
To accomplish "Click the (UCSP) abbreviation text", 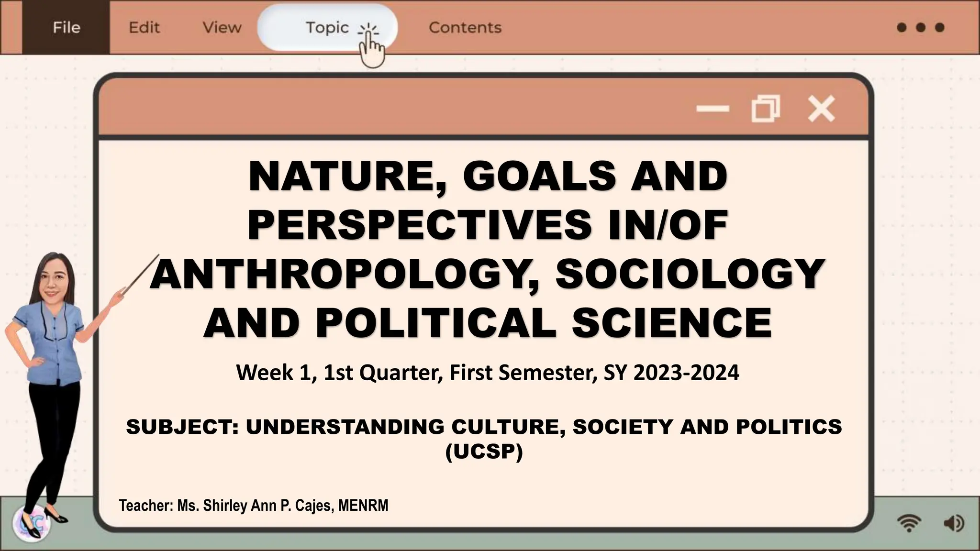I will [x=484, y=452].
